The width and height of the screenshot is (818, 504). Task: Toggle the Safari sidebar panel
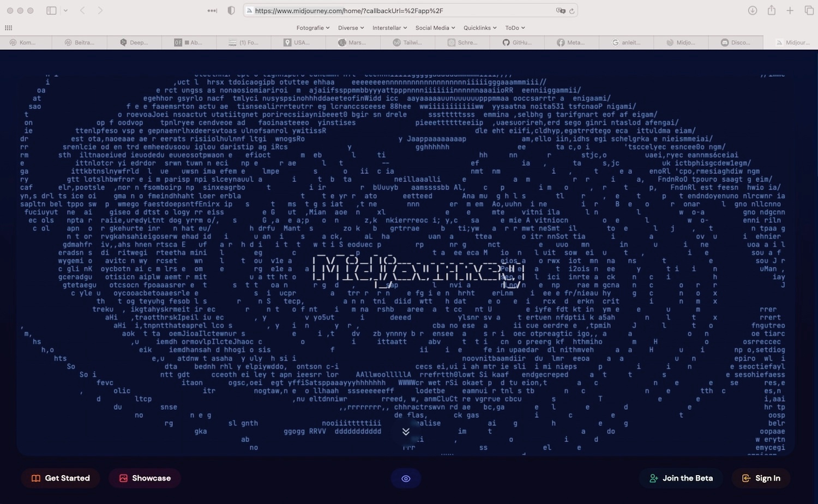(x=52, y=10)
